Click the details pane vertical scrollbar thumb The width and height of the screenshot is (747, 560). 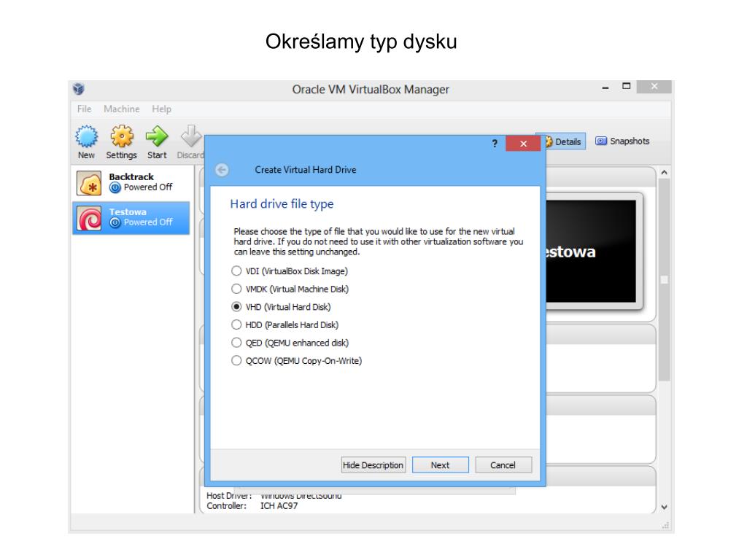[664, 279]
